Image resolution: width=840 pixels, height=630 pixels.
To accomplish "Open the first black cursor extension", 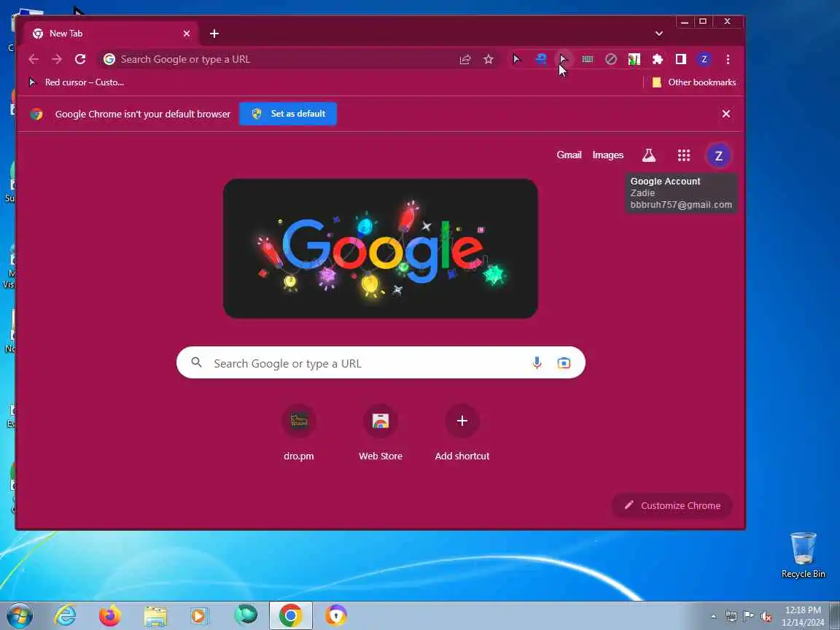I will tap(516, 60).
